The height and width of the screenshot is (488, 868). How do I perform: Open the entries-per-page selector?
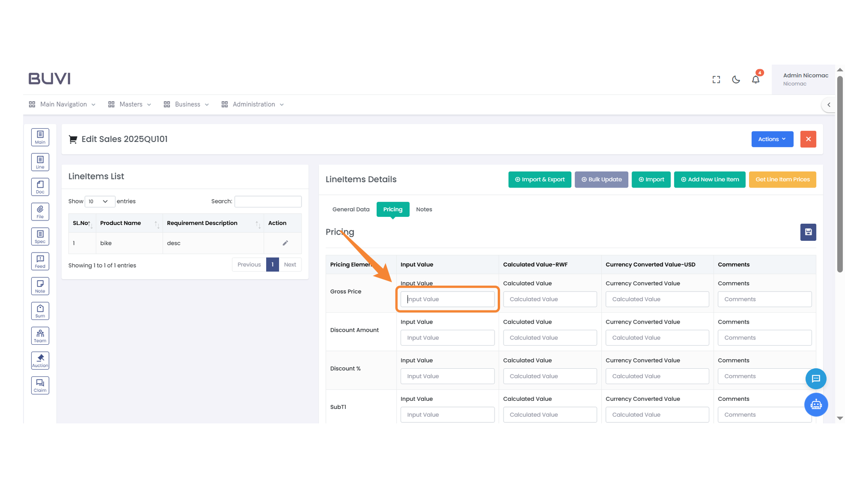tap(99, 202)
